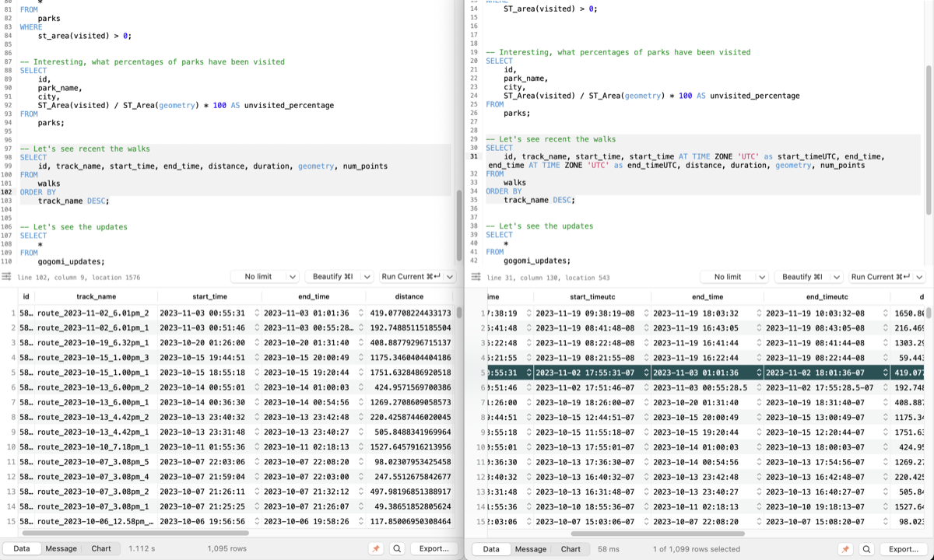Screen dimensions: 934x560
Task: Click right window results horizontal scrollbar
Action: coord(658,534)
